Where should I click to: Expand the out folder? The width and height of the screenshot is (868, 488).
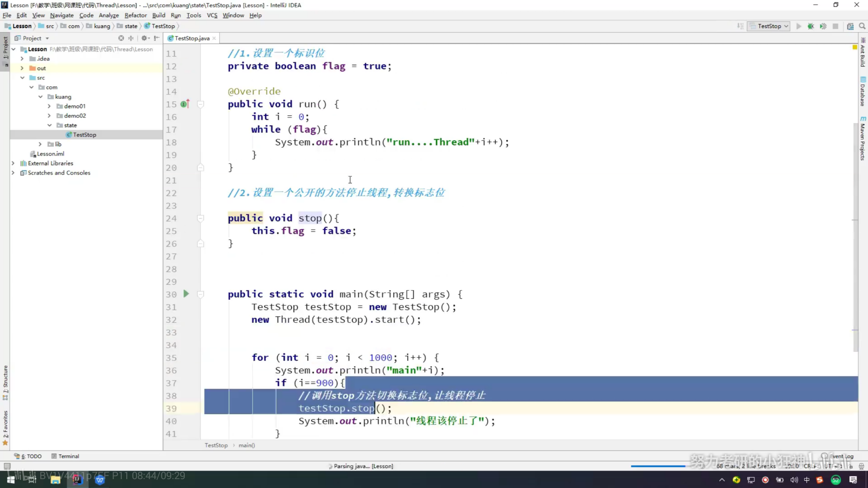click(x=22, y=68)
